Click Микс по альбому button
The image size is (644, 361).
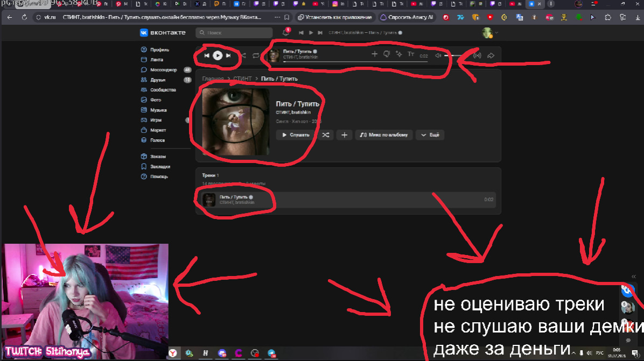tap(384, 135)
